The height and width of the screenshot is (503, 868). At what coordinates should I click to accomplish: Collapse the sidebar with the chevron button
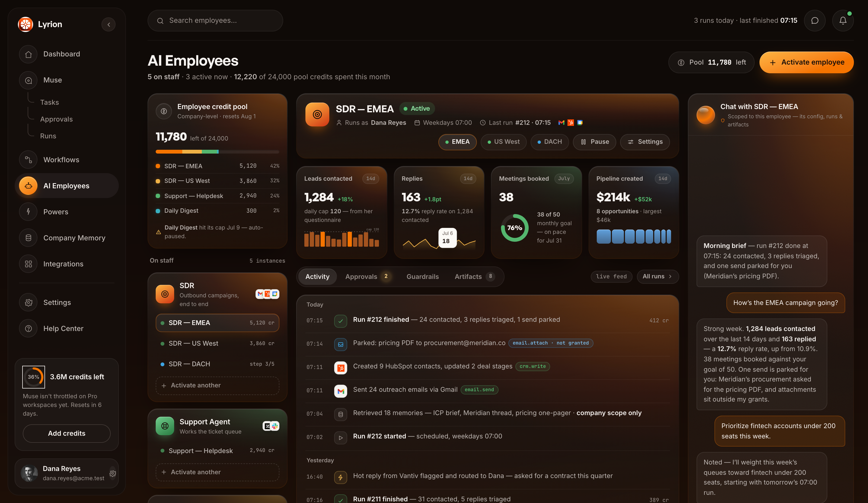pos(108,24)
